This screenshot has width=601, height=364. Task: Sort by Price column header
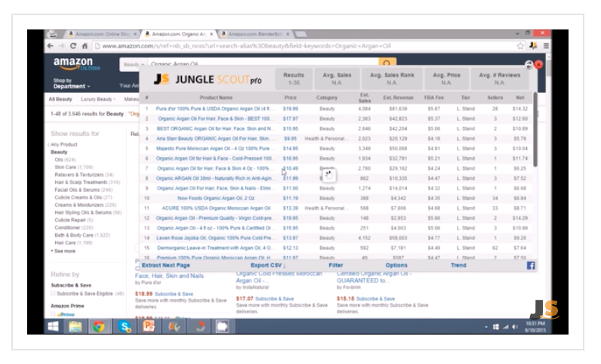[x=291, y=98]
